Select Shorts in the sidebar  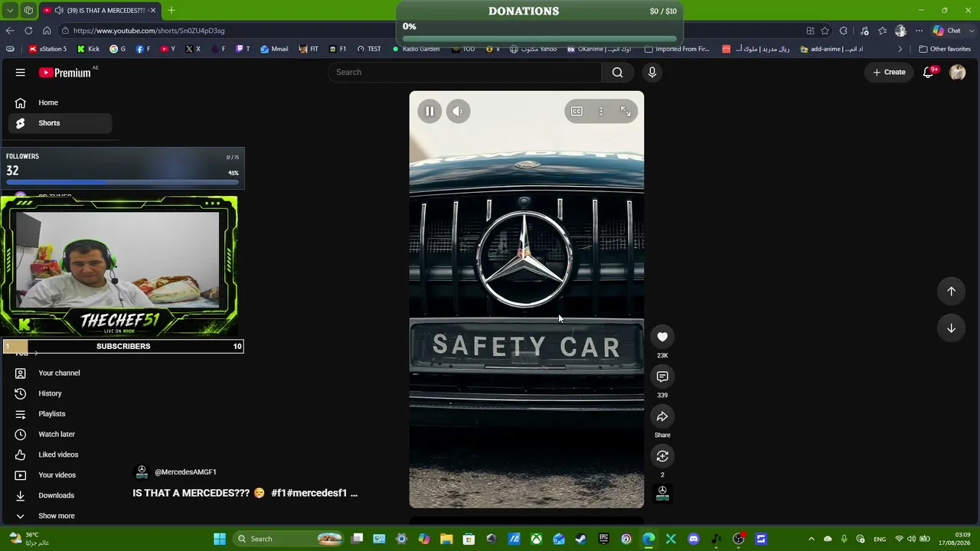pos(60,123)
